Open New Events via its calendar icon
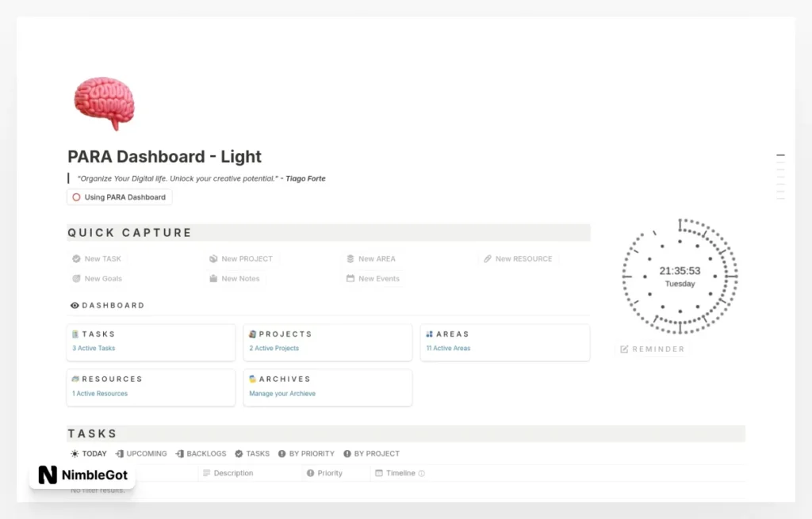The image size is (812, 519). pos(350,278)
